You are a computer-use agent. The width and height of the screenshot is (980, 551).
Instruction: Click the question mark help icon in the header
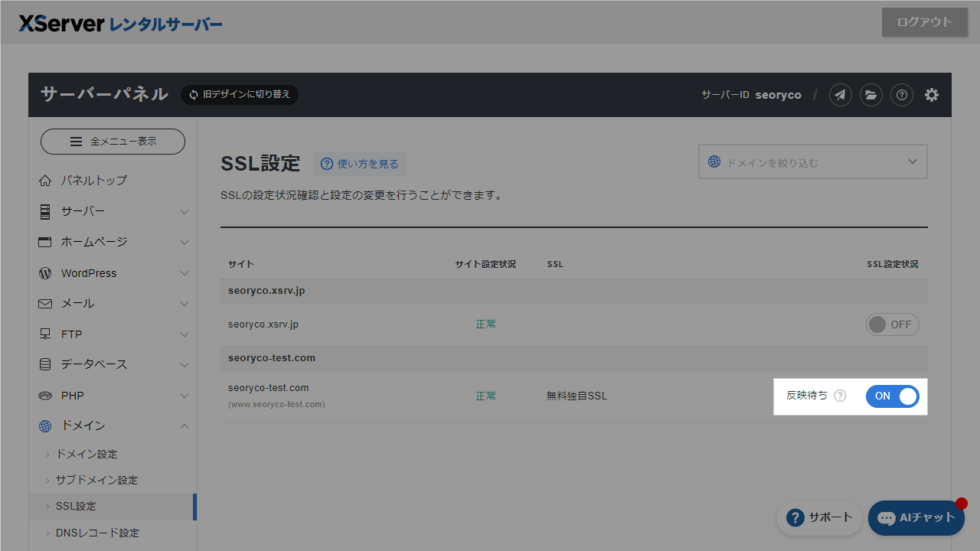(901, 95)
